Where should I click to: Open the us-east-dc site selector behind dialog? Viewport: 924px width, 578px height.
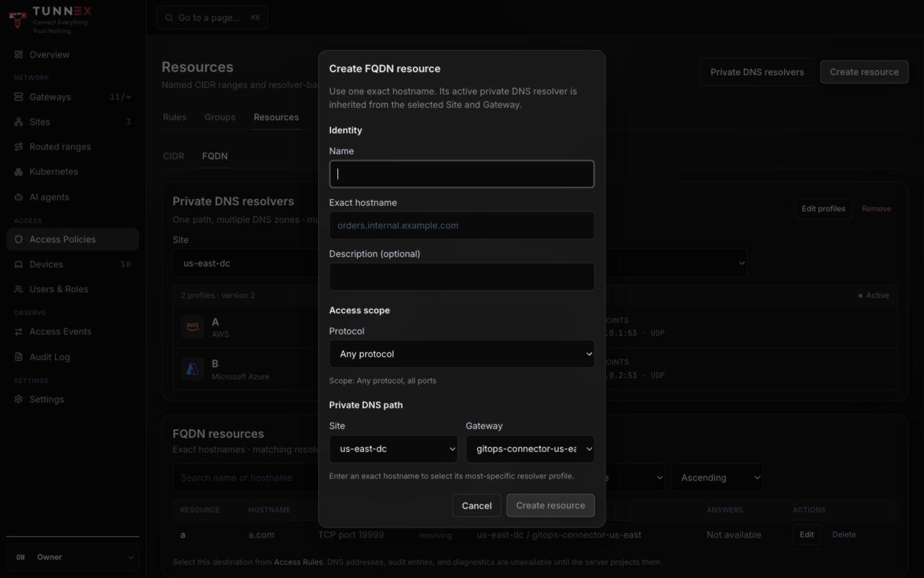pos(246,263)
